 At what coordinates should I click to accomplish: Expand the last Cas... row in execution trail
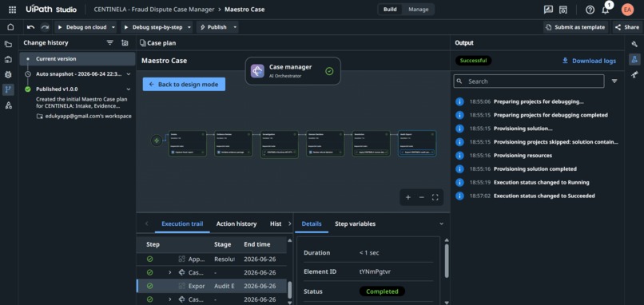coord(169,299)
